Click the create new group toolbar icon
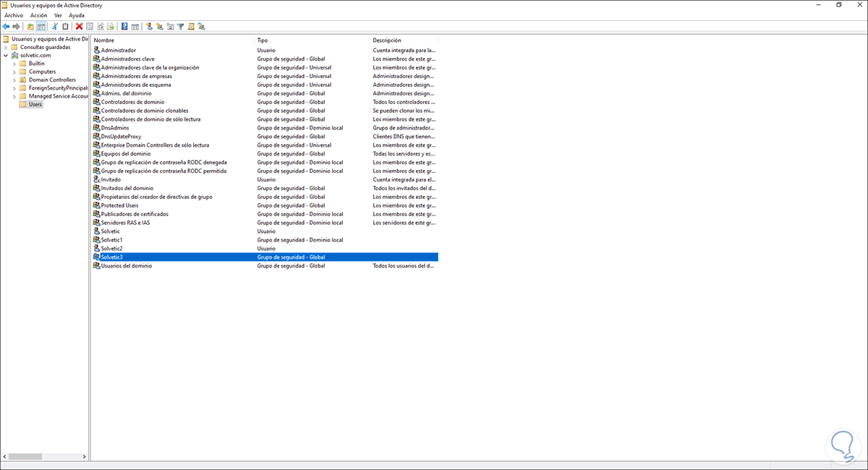This screenshot has width=868, height=470. click(160, 27)
